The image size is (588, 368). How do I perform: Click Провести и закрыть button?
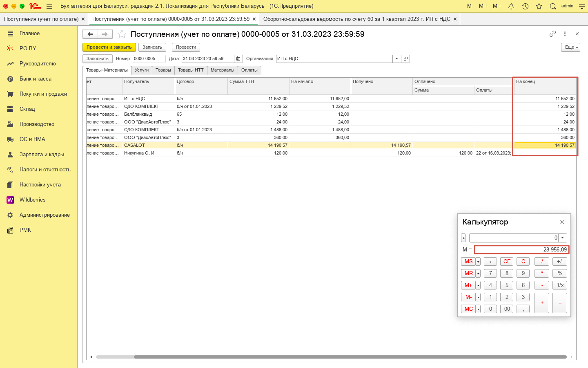click(109, 47)
